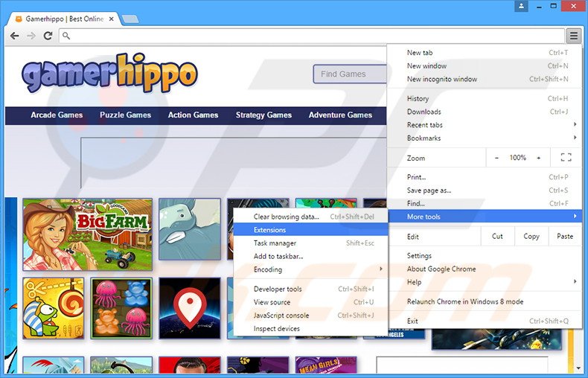Open Strategy Games category
This screenshot has height=378, width=588.
pos(263,115)
